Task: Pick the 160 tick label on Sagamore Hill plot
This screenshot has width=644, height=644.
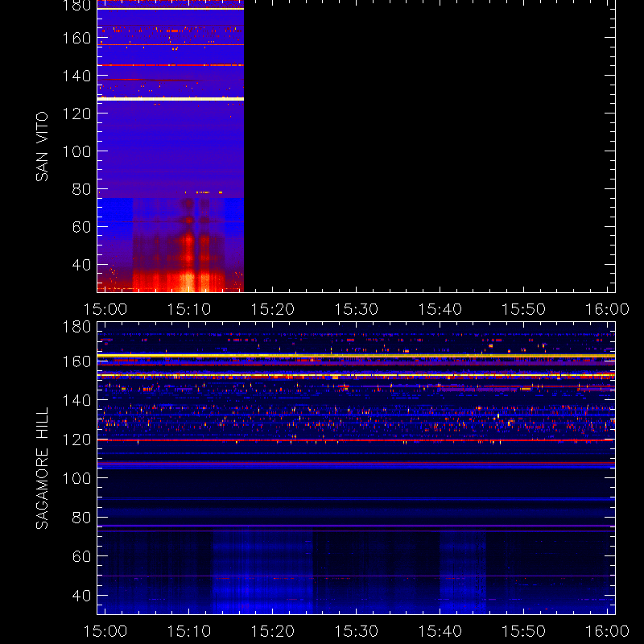Action: click(76, 361)
